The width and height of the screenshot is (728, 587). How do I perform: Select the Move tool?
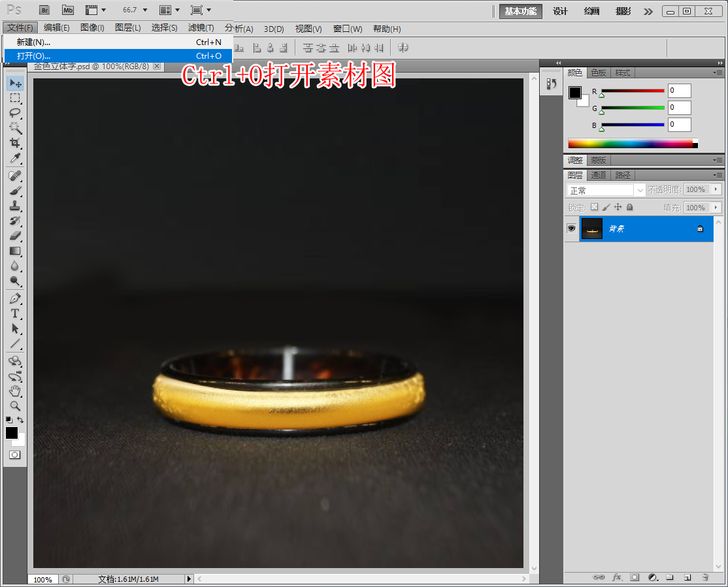15,83
